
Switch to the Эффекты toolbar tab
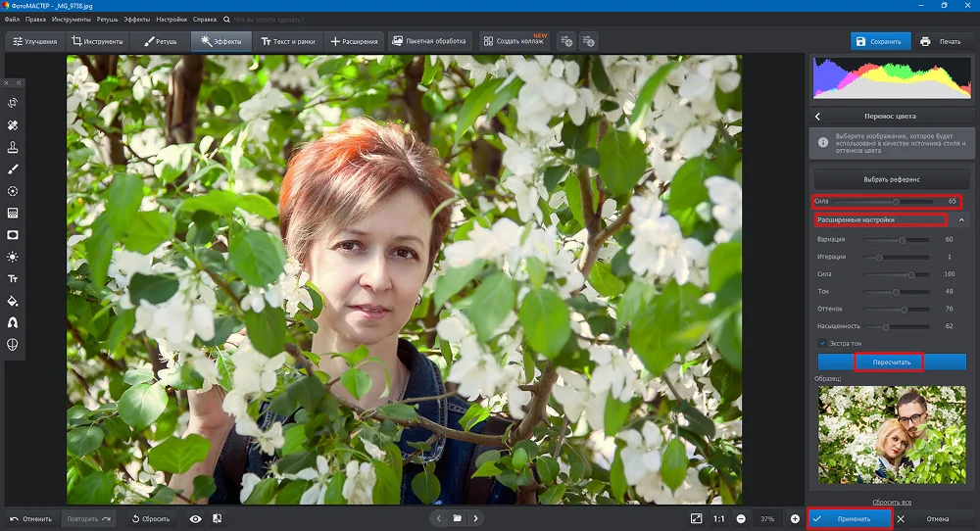click(x=221, y=41)
